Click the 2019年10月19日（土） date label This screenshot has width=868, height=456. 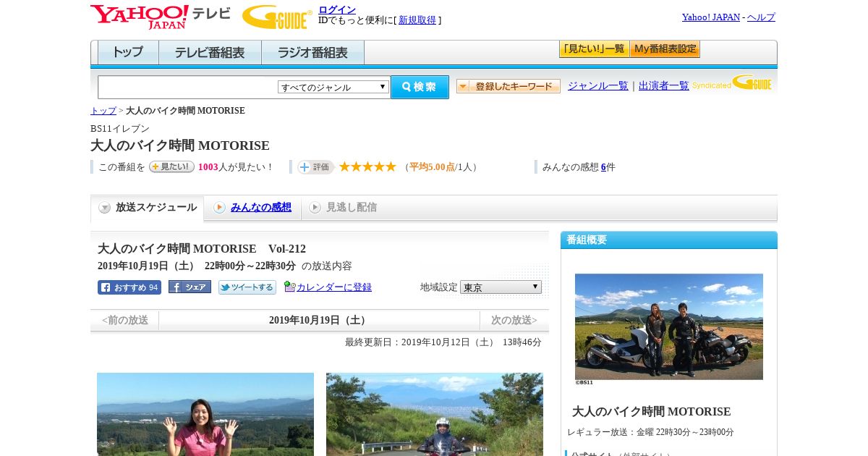tap(318, 320)
